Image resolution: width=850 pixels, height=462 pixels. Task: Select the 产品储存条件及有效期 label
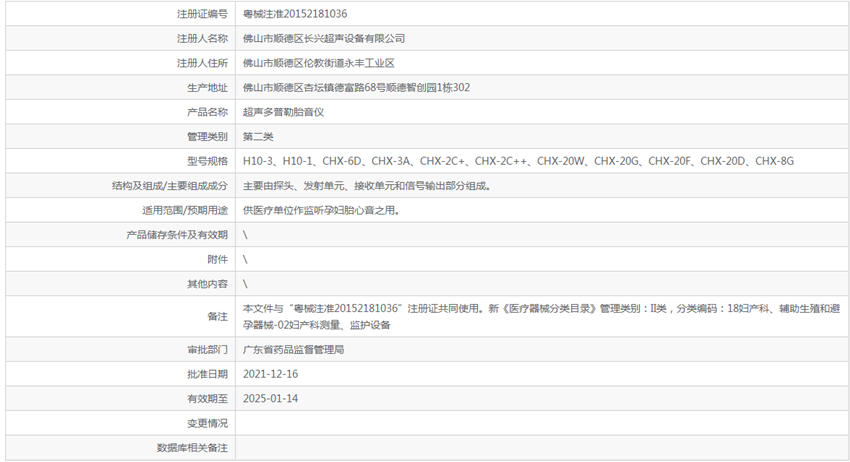[x=177, y=235]
